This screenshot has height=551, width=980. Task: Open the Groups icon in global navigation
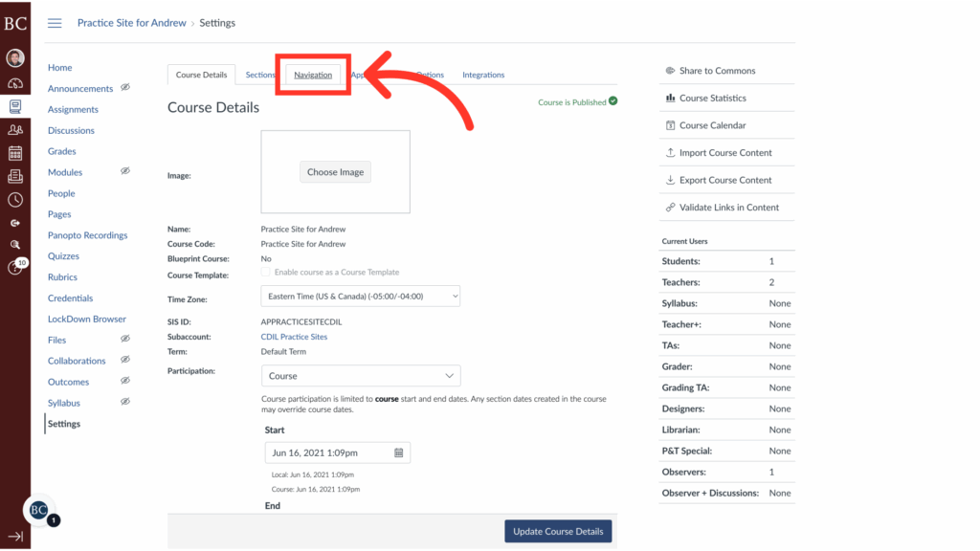(14, 129)
